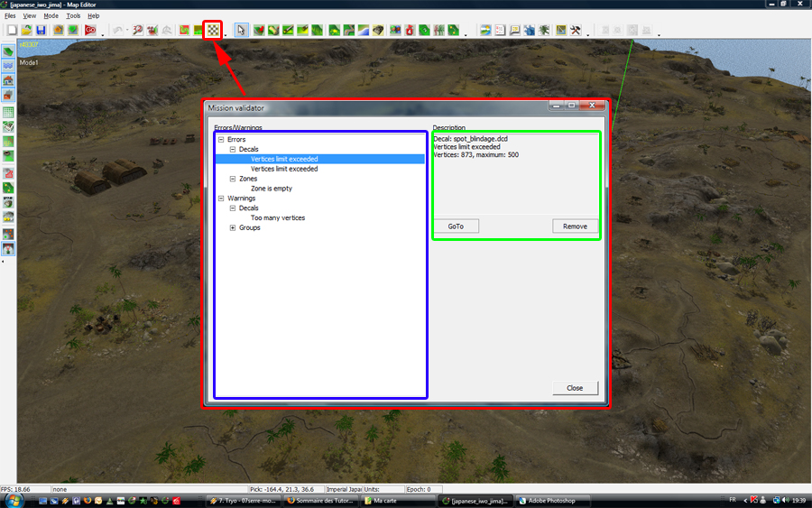Open the checklist objectives toolbar icon
The width and height of the screenshot is (812, 508).
click(500, 30)
